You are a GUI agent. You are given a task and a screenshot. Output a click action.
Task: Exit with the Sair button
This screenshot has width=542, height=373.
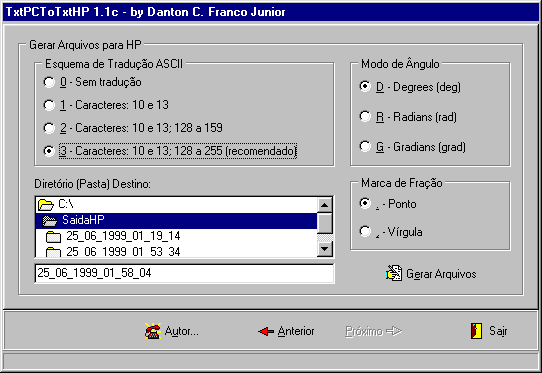489,331
